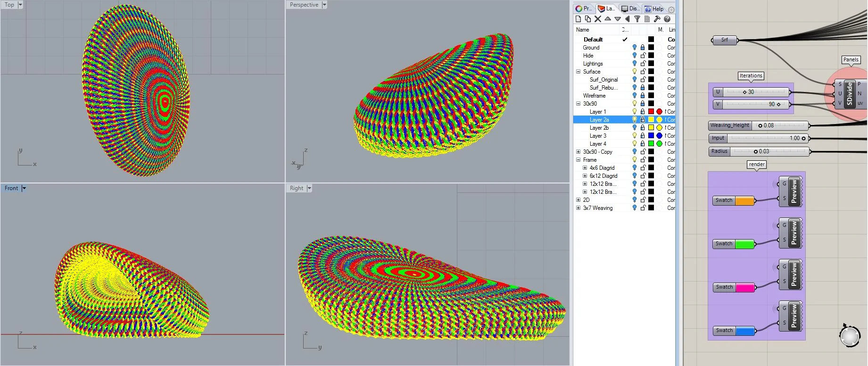Click Layer 4 green material circle
868x366 pixels.
pyautogui.click(x=659, y=144)
